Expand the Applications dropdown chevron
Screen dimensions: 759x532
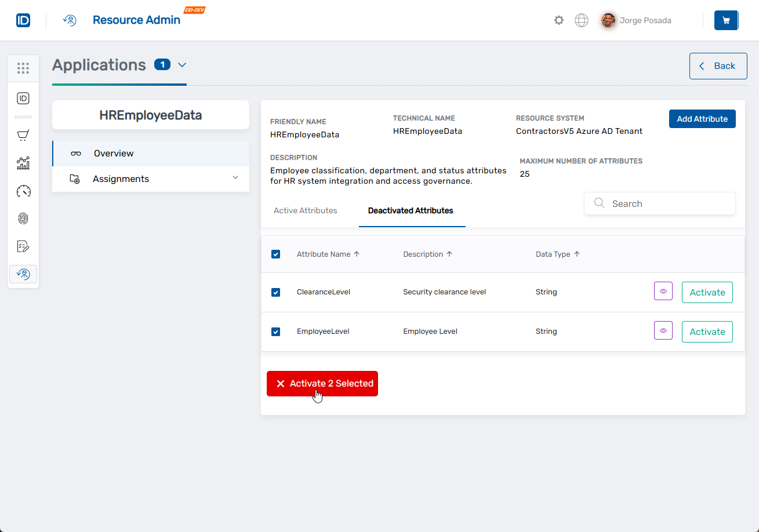pos(182,65)
